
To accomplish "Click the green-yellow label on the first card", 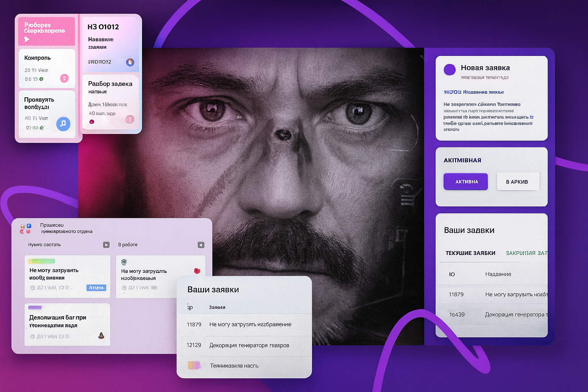I will coord(42,261).
